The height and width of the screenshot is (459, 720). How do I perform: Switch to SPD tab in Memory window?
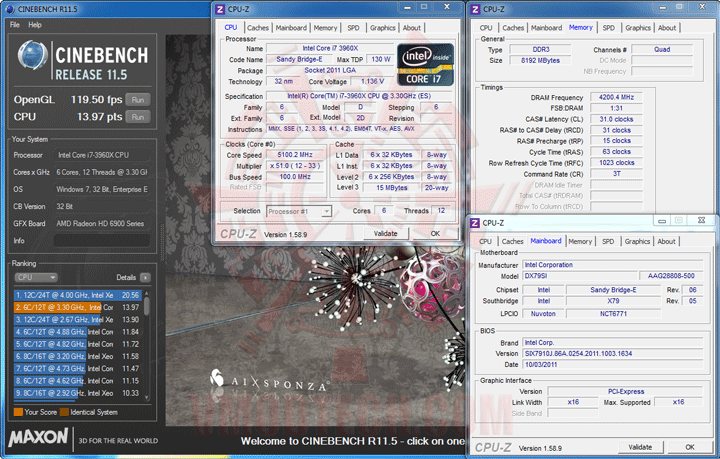click(x=608, y=28)
